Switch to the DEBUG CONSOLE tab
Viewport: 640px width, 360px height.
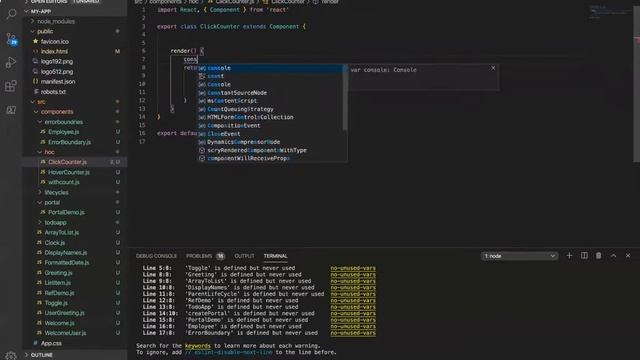[x=156, y=256]
